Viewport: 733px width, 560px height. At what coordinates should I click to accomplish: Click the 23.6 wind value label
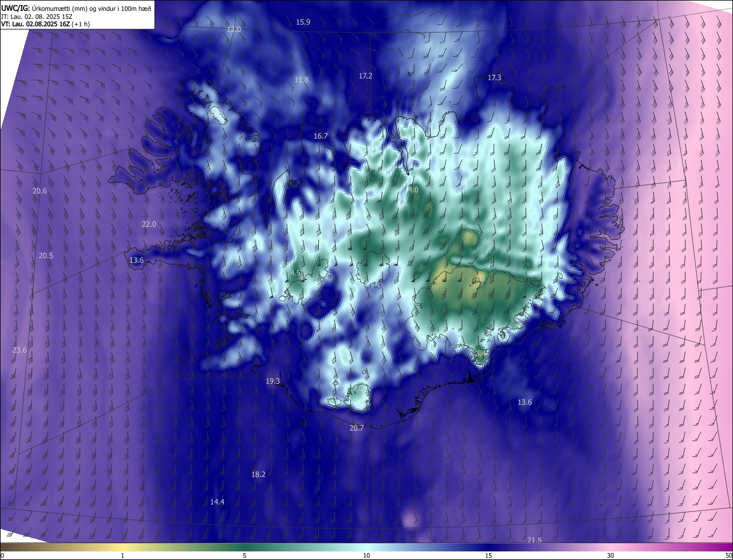[x=19, y=350]
